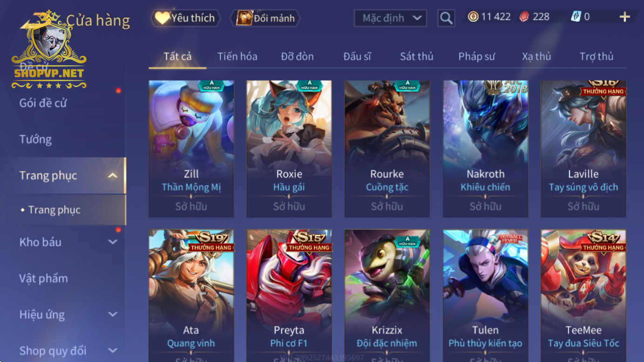Click the blue ticket currency icon
Screen dimensions: 644x362
[x=576, y=17]
